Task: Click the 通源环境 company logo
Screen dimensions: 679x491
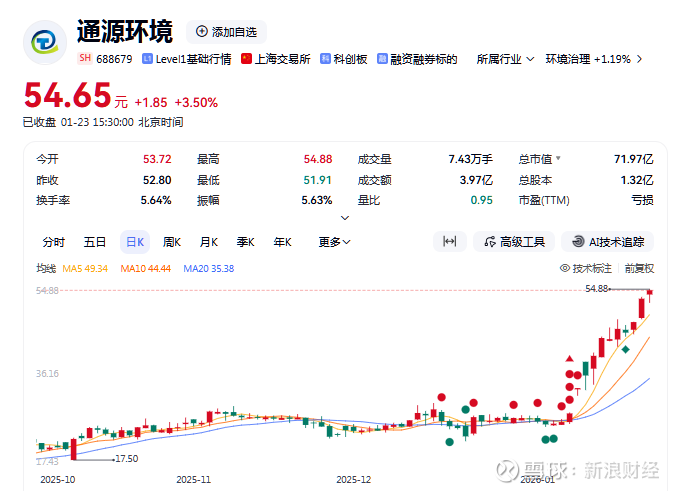Action: pos(45,42)
